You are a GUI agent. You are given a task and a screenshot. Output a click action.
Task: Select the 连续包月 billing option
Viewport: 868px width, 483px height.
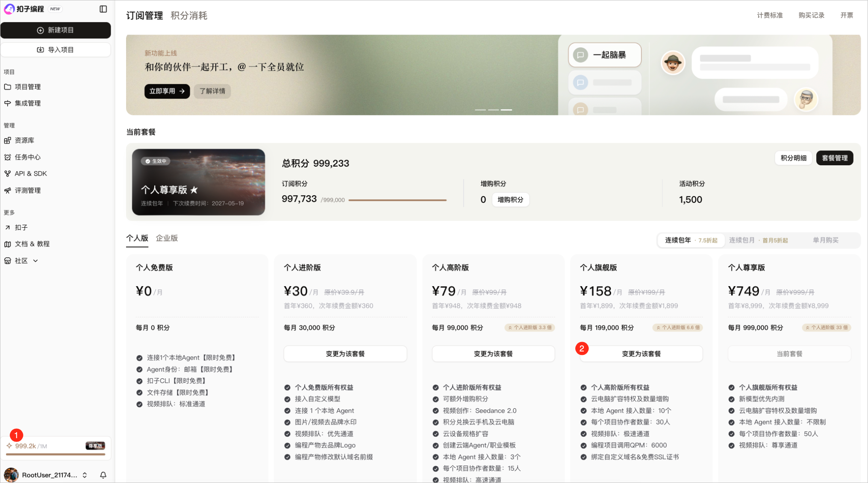(758, 240)
